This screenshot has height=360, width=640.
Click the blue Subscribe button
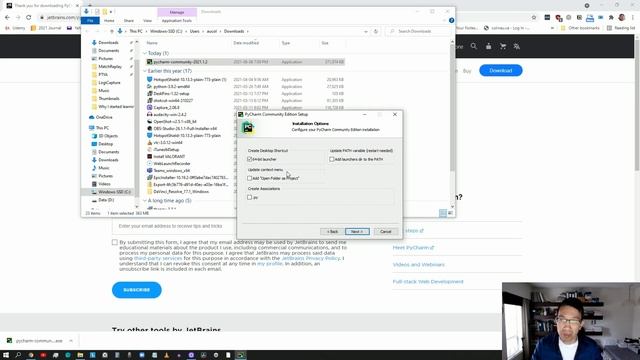137,290
